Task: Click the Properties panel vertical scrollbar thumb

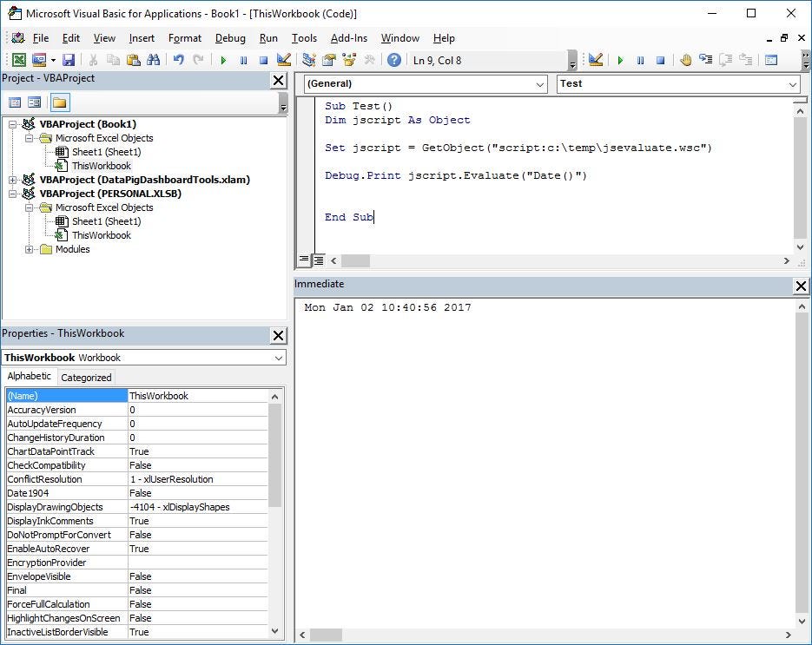Action: [x=274, y=456]
